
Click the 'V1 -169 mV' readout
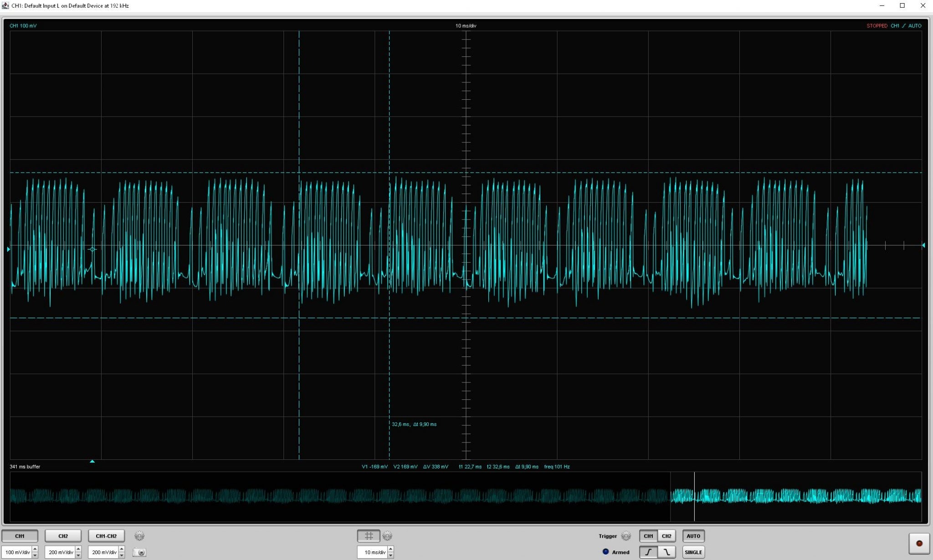coord(375,467)
